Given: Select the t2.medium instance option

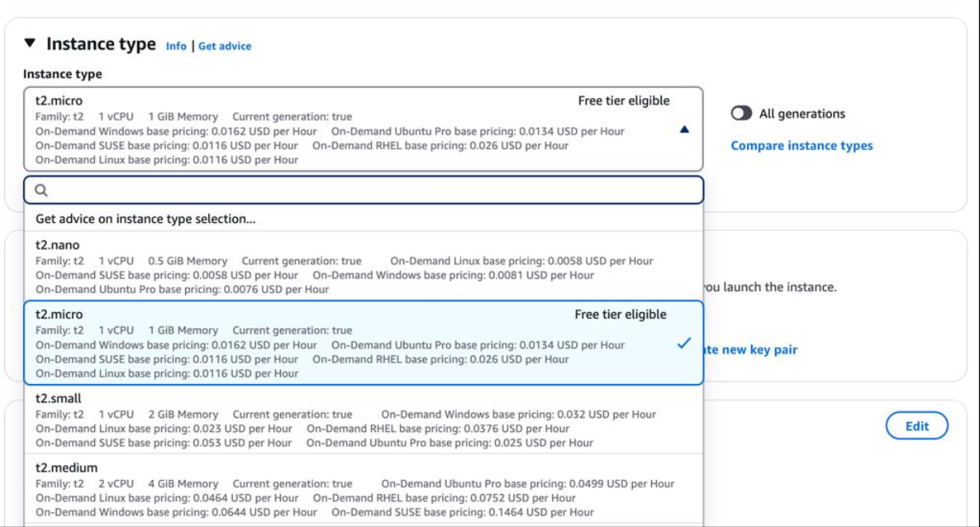Looking at the screenshot, I should [67, 468].
